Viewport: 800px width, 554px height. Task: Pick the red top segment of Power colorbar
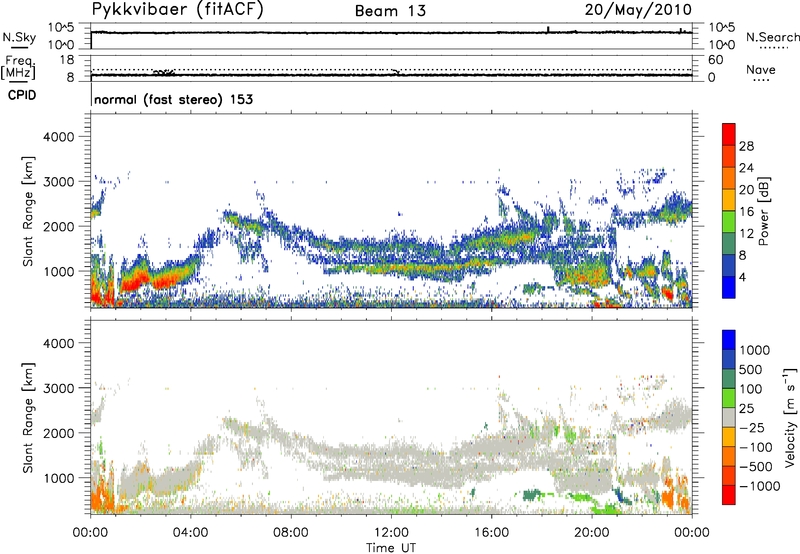pyautogui.click(x=729, y=134)
